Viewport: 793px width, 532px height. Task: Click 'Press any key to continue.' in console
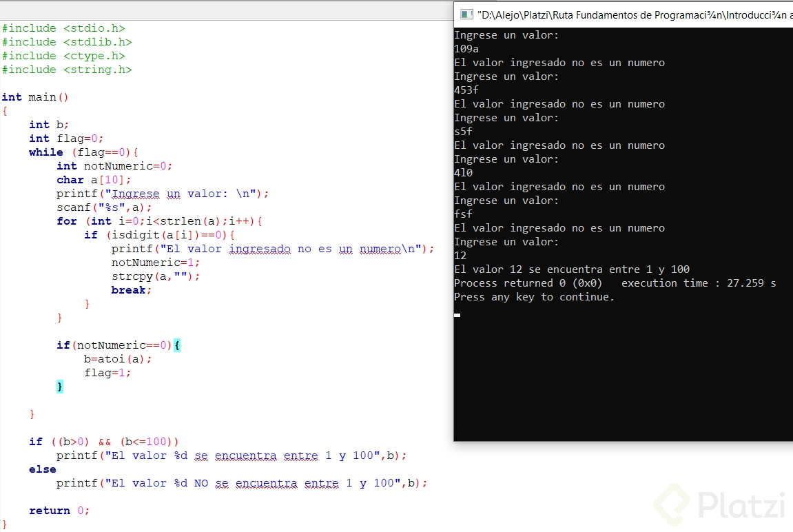[x=534, y=297]
